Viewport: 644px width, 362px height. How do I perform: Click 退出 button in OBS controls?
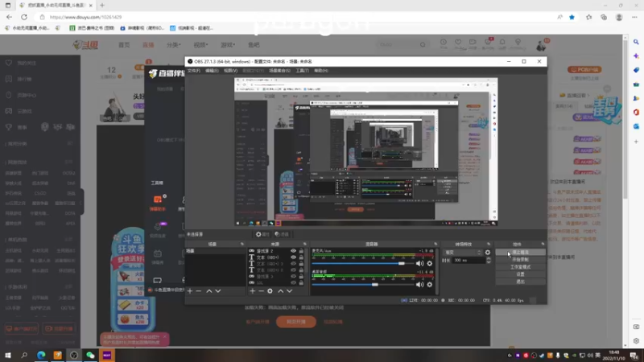[520, 282]
